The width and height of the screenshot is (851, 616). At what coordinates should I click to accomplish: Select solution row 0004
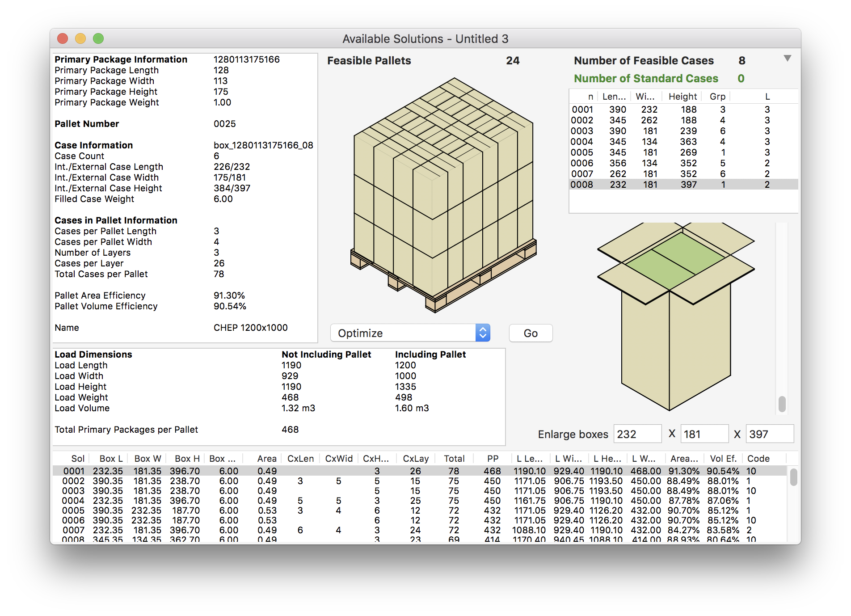[419, 501]
